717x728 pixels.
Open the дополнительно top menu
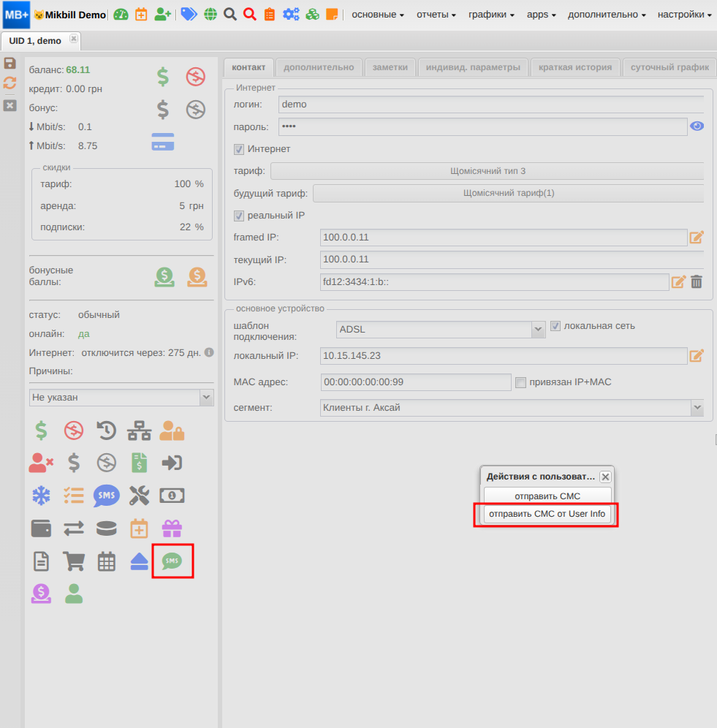[607, 15]
